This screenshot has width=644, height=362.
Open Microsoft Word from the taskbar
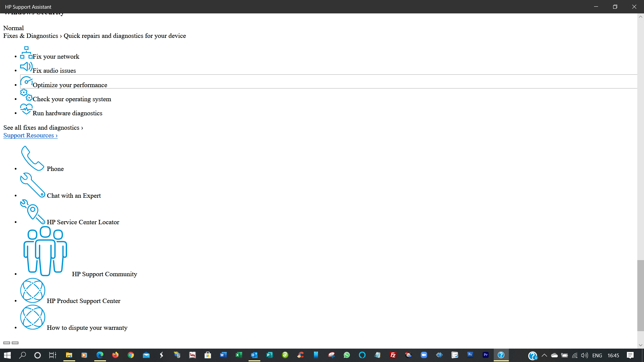(223, 355)
